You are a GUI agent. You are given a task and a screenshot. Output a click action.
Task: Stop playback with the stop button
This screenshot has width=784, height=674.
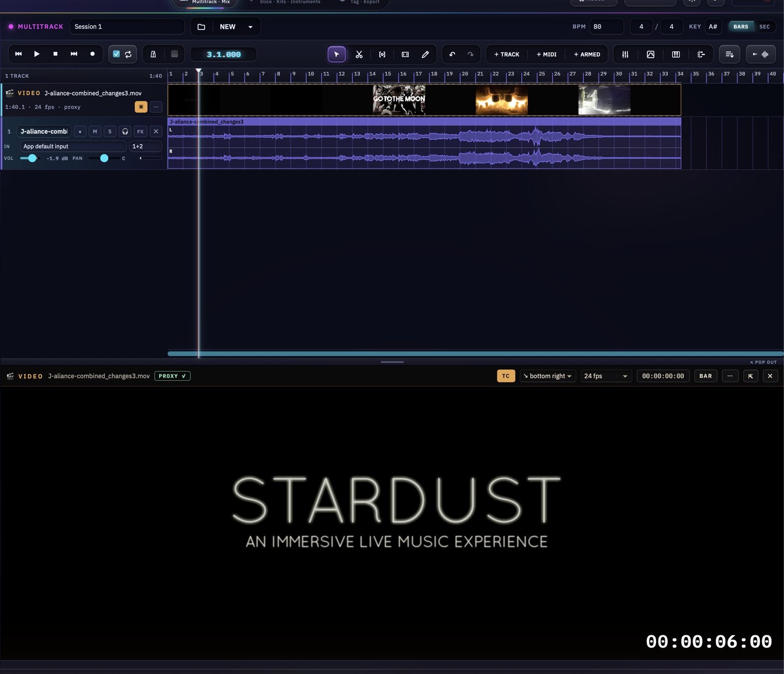(55, 54)
